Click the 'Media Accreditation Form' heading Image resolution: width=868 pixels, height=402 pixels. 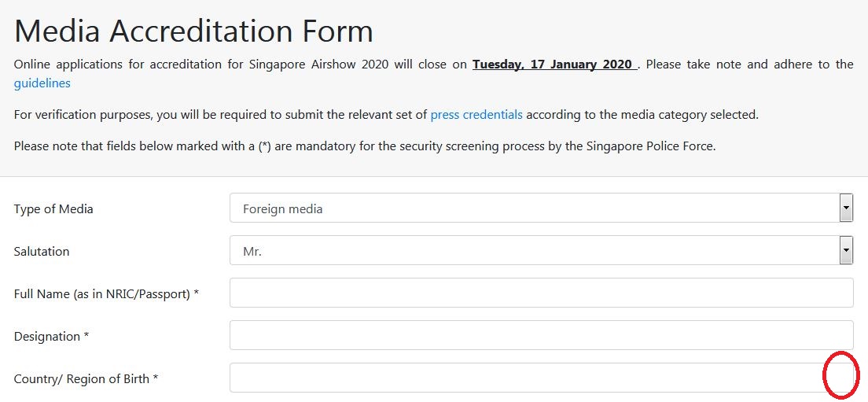click(x=193, y=31)
